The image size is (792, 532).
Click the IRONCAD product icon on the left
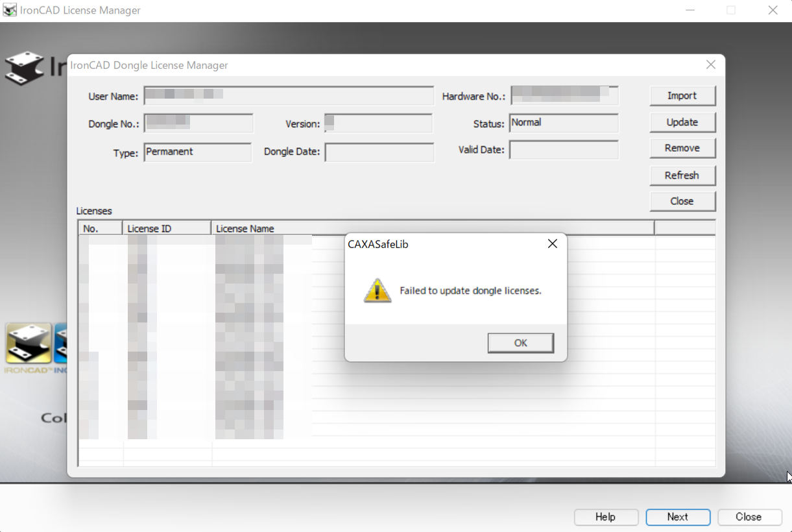[29, 343]
